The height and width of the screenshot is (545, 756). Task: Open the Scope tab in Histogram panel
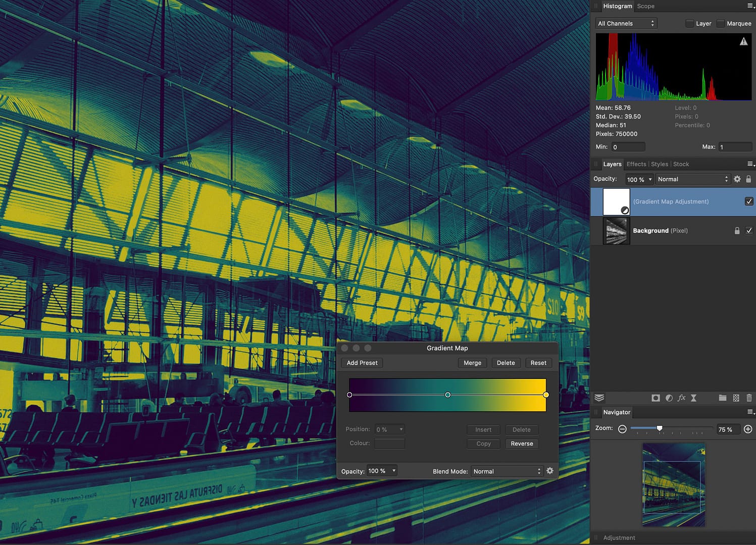(x=645, y=6)
